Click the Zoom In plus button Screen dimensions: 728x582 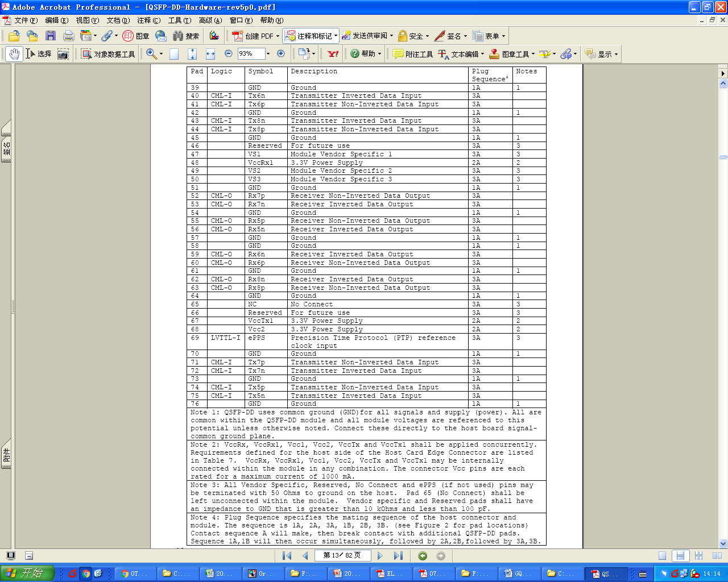pos(281,53)
